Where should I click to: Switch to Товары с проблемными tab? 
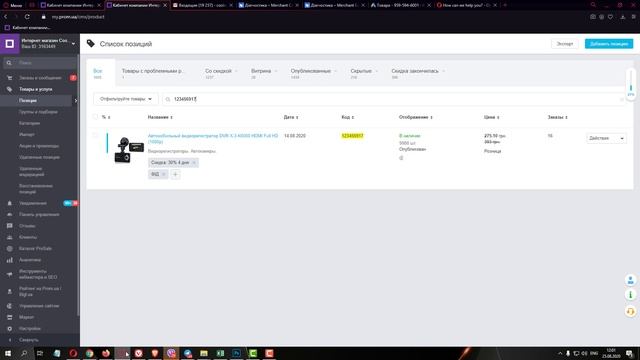(x=153, y=73)
